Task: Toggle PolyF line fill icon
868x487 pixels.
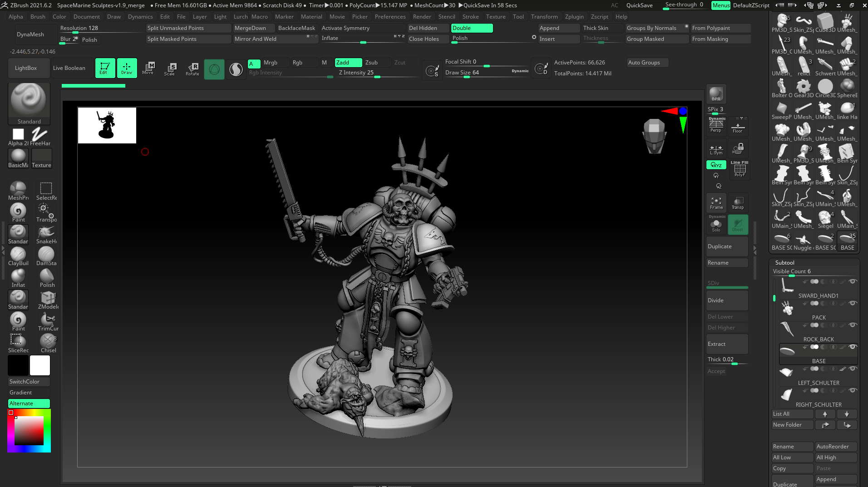Action: [x=740, y=169]
